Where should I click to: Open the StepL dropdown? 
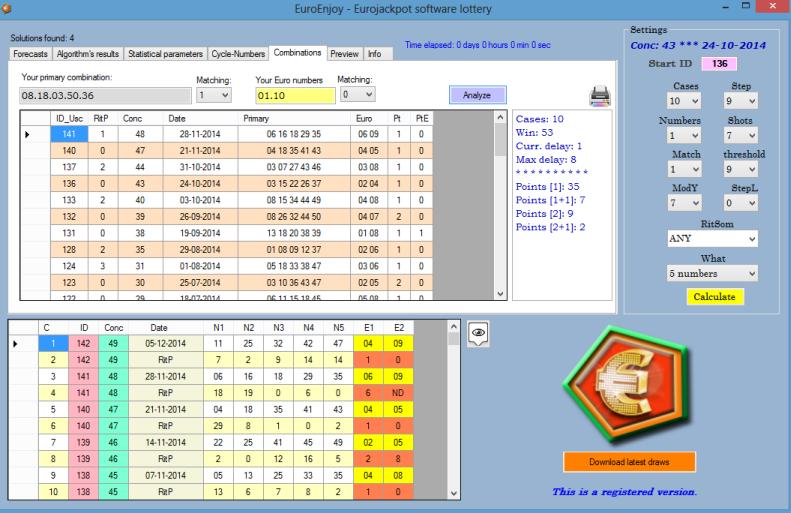(741, 203)
